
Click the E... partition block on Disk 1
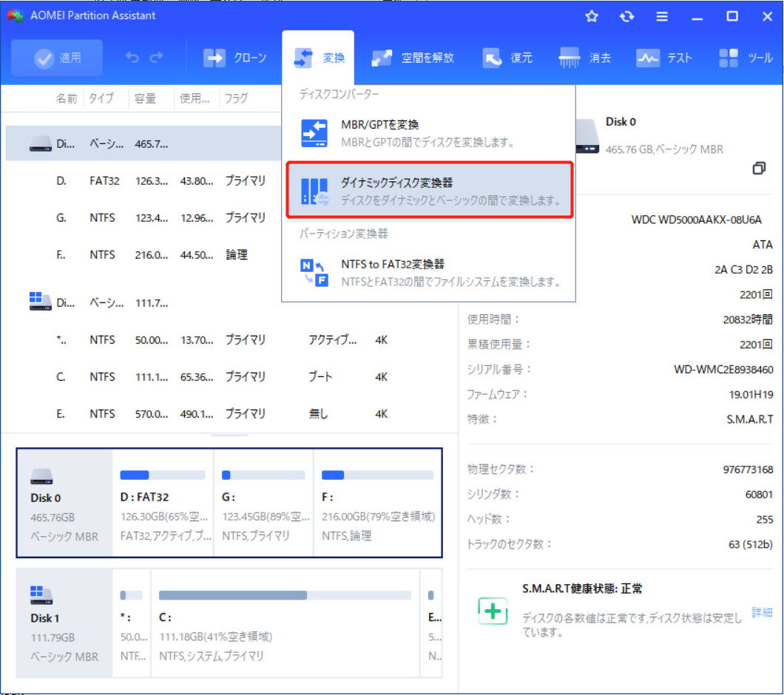coord(433,623)
